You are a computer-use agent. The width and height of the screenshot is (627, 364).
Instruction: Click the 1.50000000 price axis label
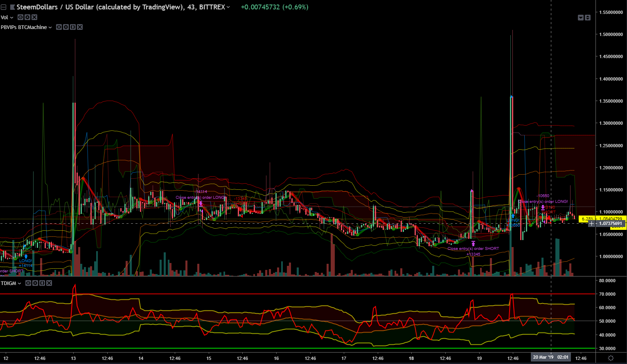pos(611,34)
